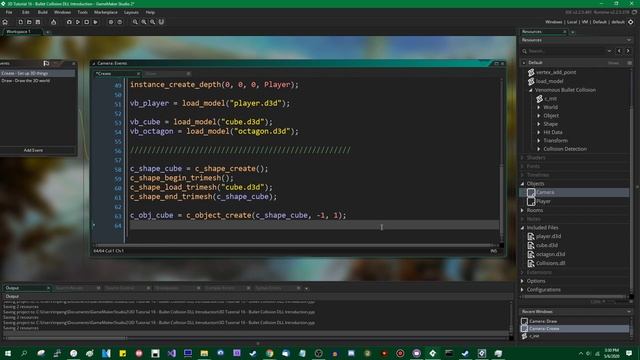This screenshot has width=640, height=360.
Task: Open the Recent Windows dropdown
Action: coord(629,311)
